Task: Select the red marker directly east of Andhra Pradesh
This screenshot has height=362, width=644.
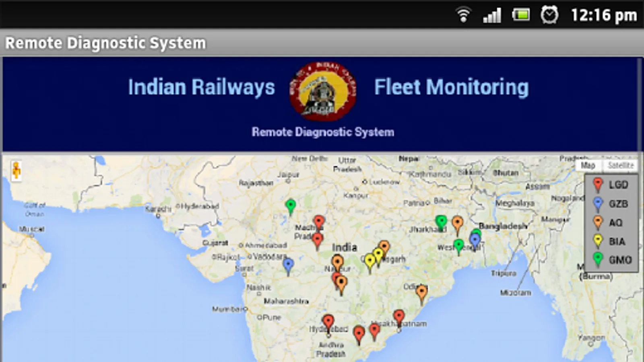Action: [359, 334]
